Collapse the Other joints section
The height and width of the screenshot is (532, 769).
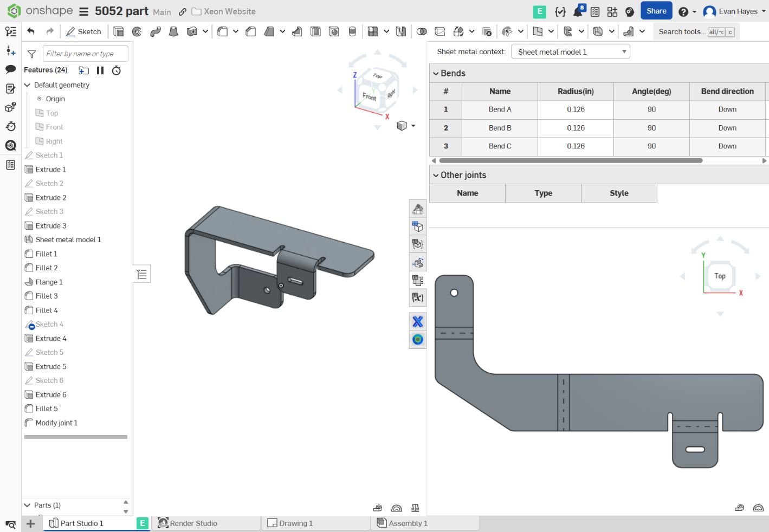[x=436, y=176]
